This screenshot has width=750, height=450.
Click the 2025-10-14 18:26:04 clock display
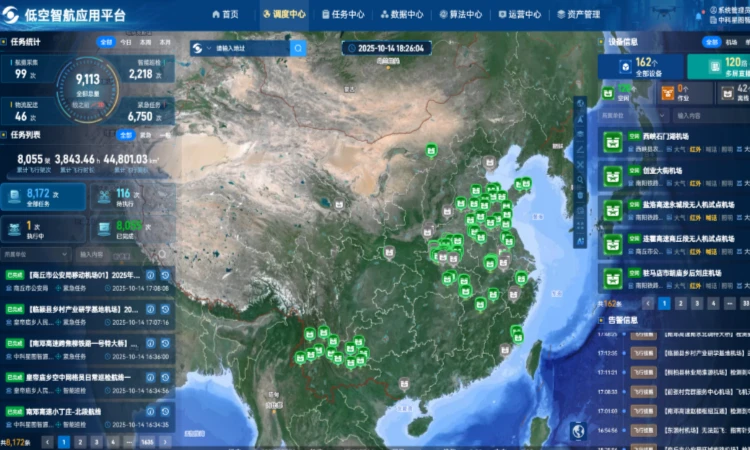pos(386,48)
